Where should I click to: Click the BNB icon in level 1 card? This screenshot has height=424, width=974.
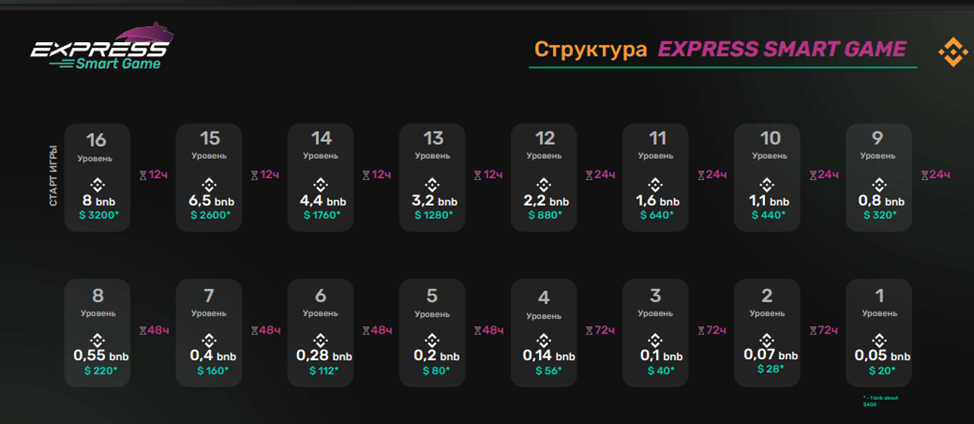pos(879,340)
